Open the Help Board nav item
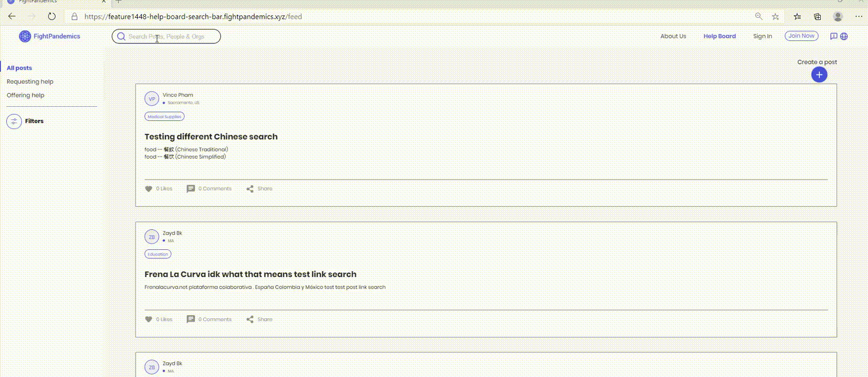This screenshot has width=868, height=377. 720,36
